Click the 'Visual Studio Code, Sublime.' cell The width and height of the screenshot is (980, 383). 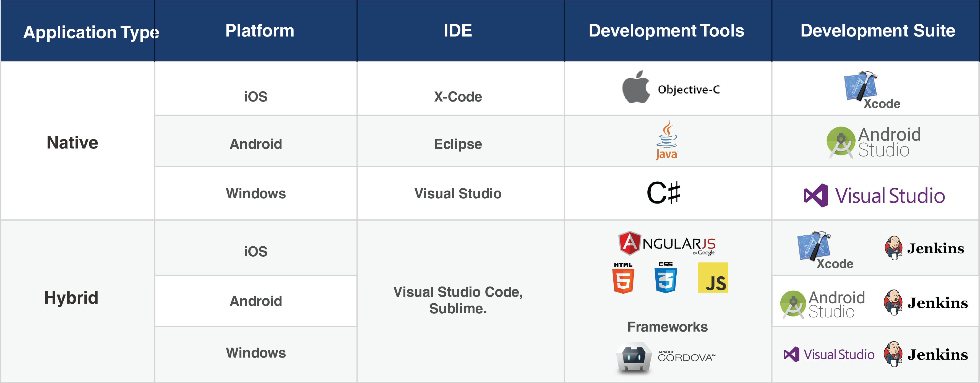(461, 301)
